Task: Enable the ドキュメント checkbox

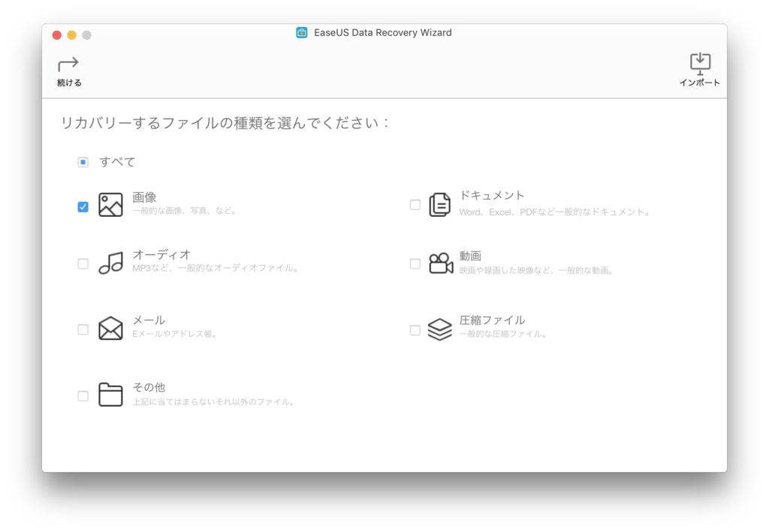Action: coord(415,205)
